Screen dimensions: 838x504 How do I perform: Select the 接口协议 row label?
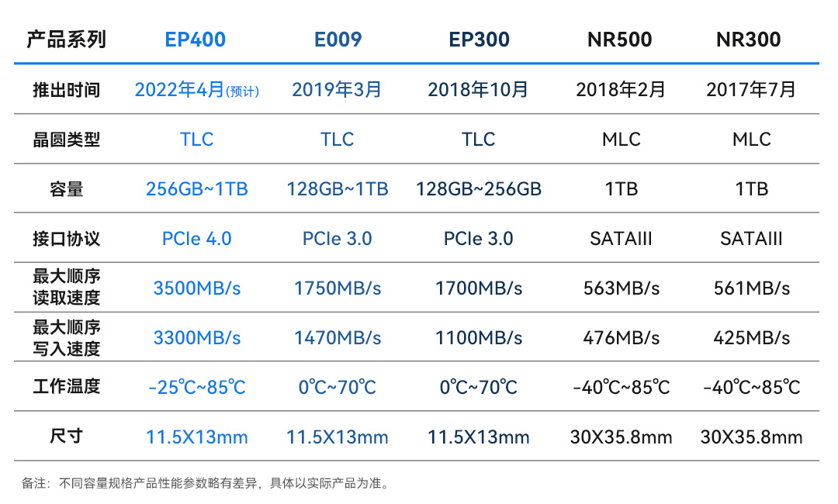tap(67, 239)
